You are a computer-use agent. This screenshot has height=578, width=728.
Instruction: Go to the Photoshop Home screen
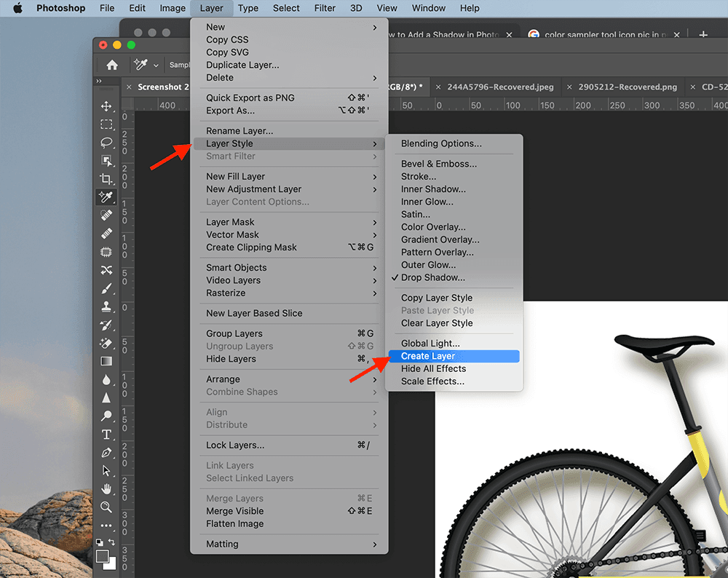point(112,65)
